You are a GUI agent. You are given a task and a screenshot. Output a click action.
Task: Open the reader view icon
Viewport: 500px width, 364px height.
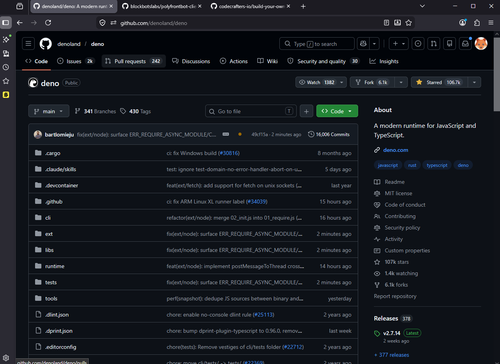[386, 23]
